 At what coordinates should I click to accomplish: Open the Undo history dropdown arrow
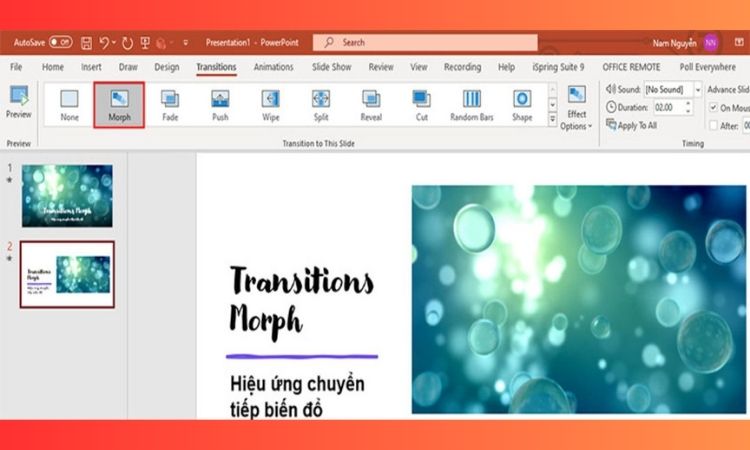pyautogui.click(x=114, y=43)
